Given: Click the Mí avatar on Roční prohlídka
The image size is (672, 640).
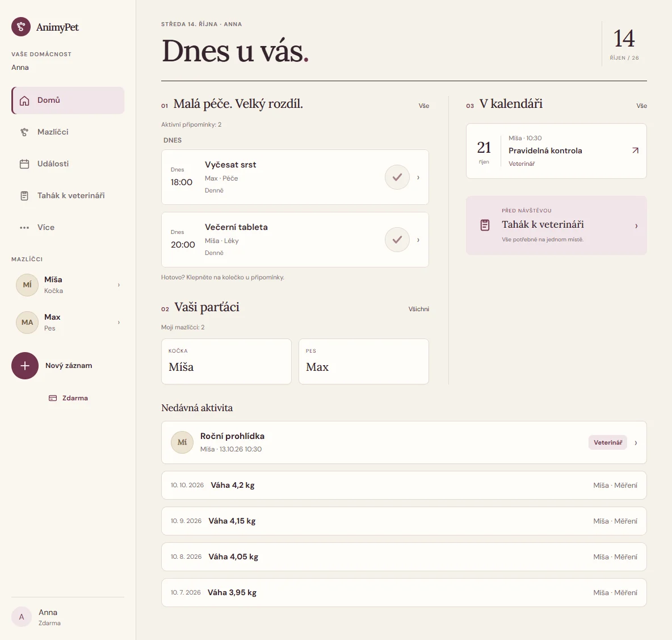Looking at the screenshot, I should [x=182, y=442].
